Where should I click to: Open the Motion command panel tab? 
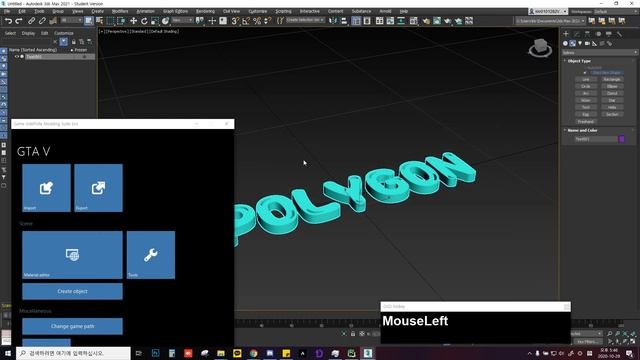coord(598,34)
